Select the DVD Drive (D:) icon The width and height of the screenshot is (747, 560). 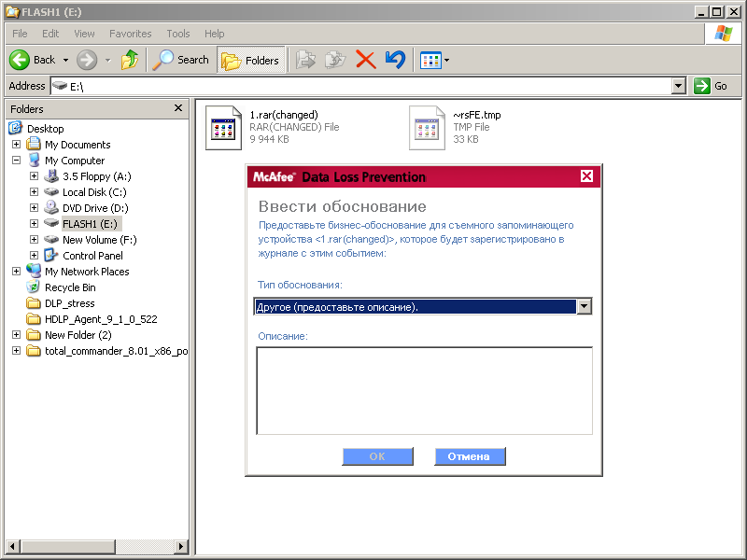pyautogui.click(x=51, y=207)
